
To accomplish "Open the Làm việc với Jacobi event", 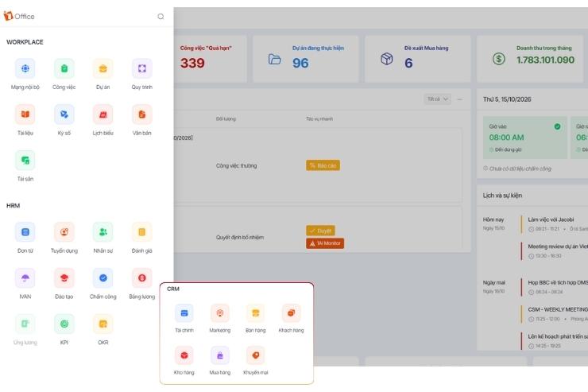I will pyautogui.click(x=555, y=224).
